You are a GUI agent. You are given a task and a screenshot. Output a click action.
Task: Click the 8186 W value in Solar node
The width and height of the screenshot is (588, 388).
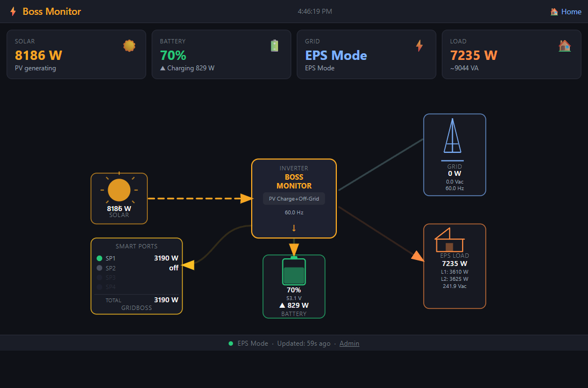click(x=119, y=209)
